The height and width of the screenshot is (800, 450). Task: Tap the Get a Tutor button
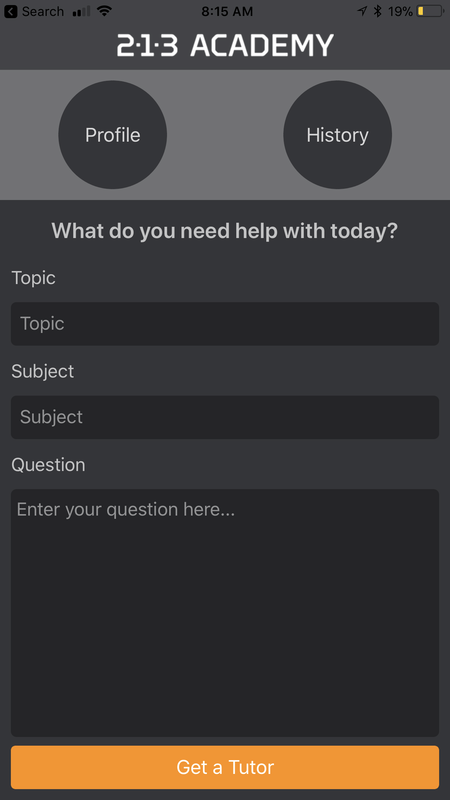coord(225,767)
